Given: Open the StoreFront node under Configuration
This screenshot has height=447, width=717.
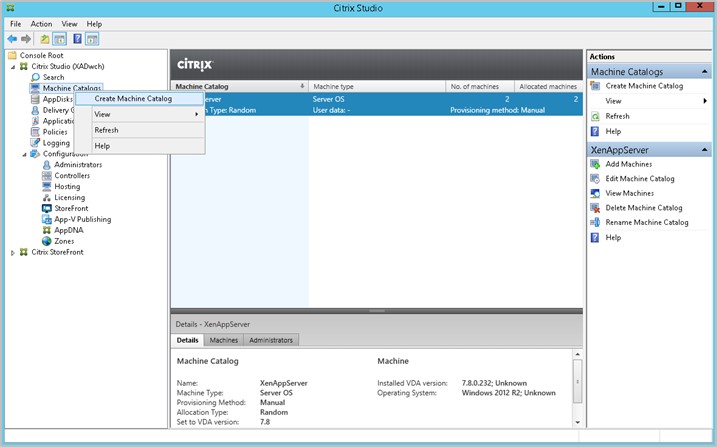Looking at the screenshot, I should pos(71,208).
